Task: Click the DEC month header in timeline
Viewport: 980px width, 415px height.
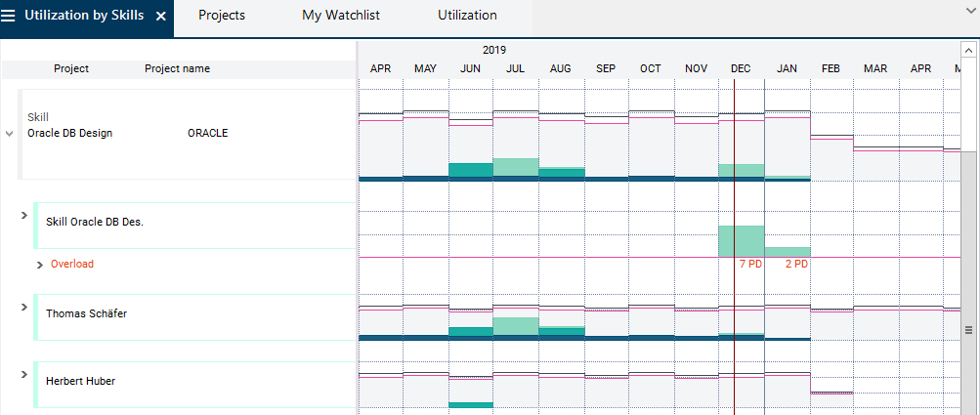Action: tap(741, 69)
